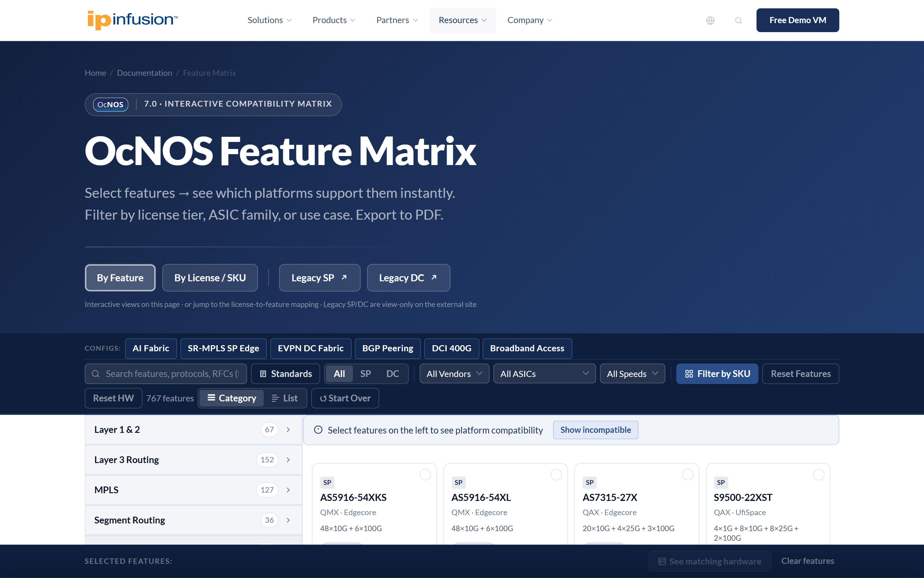The height and width of the screenshot is (578, 924).
Task: Click the Standards document icon
Action: (263, 374)
